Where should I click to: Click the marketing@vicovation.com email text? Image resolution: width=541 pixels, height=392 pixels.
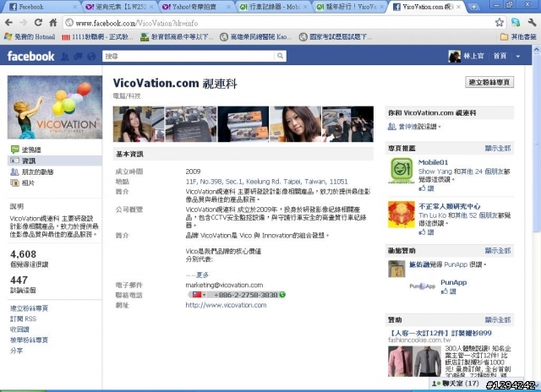point(224,285)
